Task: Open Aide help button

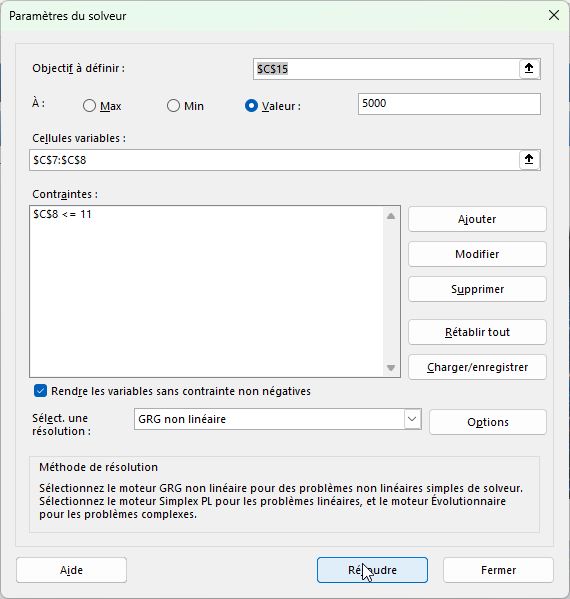Action: click(x=71, y=570)
